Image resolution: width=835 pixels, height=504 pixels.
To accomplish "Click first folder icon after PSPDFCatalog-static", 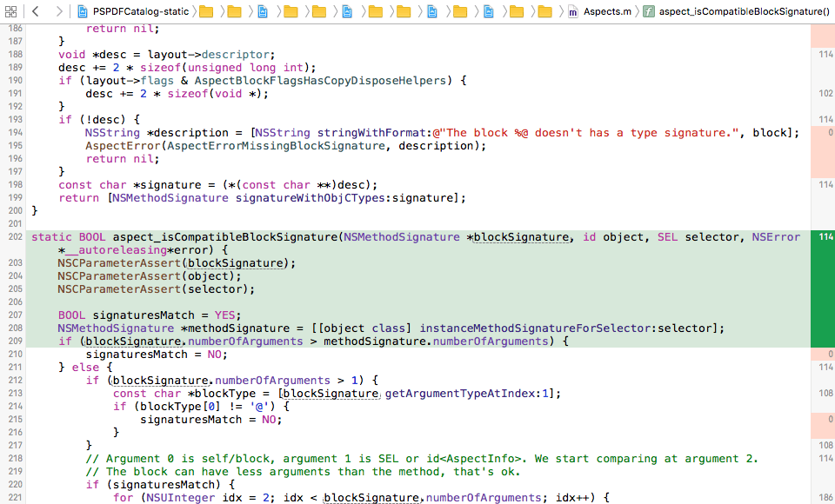I will click(206, 11).
